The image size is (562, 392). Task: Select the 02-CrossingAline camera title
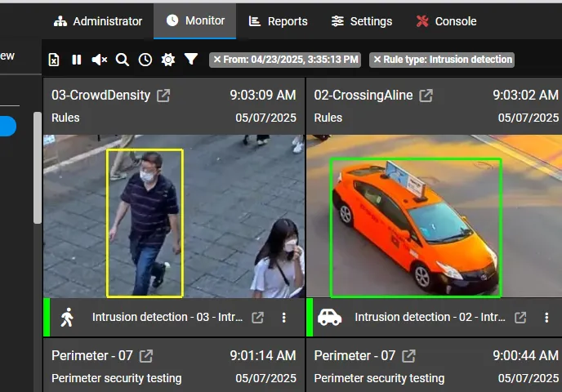pyautogui.click(x=364, y=96)
